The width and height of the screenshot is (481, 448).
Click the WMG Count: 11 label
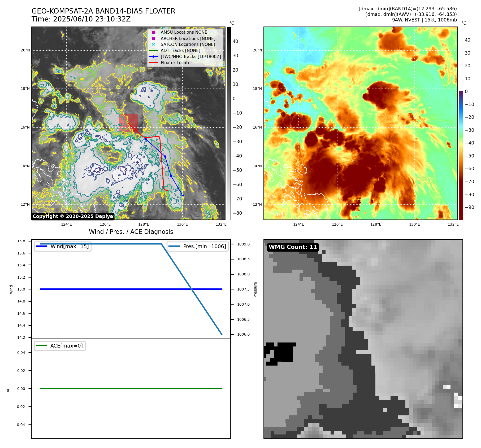coord(293,247)
